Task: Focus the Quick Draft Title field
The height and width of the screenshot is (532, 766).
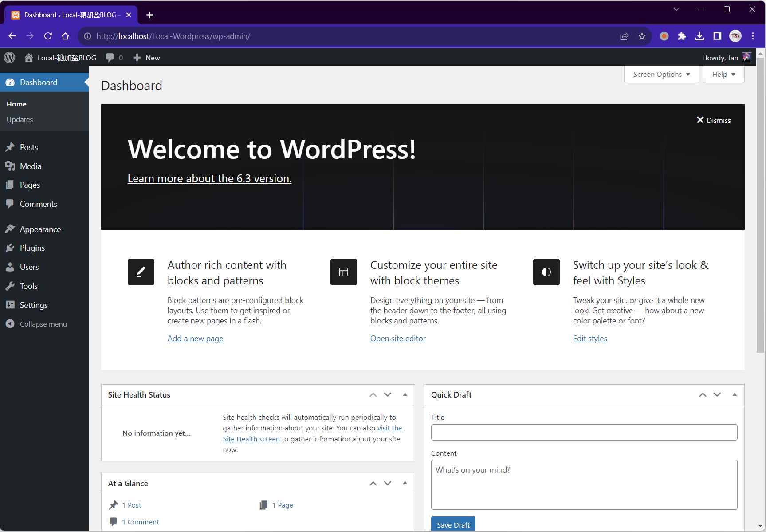Action: (584, 432)
